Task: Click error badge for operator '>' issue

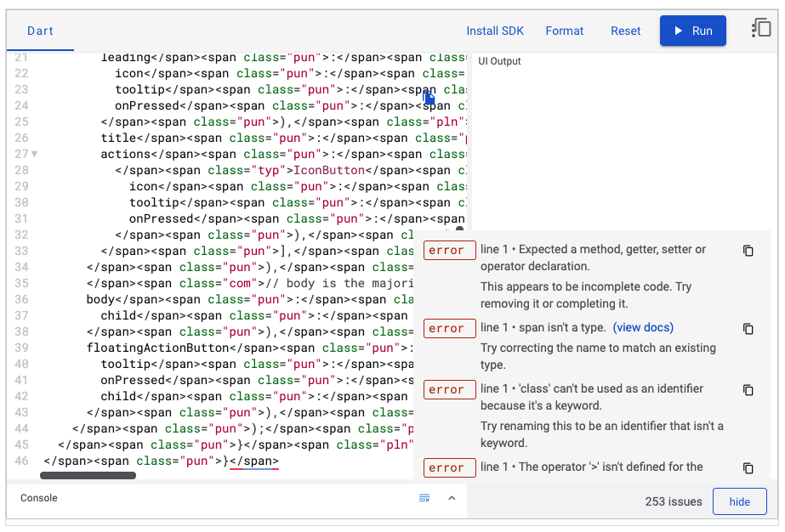Action: [x=449, y=467]
